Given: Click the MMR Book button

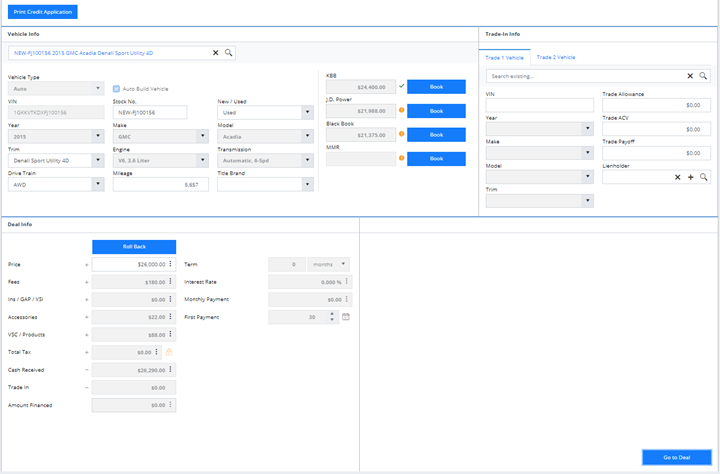Looking at the screenshot, I should tap(436, 159).
